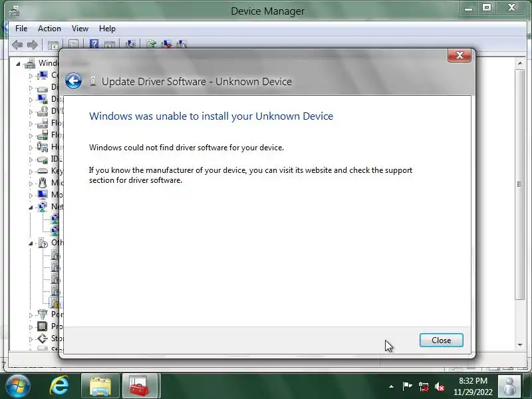Screen dimensions: 532x399
Task: Select the Mice category mouse icon
Action: pos(43,183)
